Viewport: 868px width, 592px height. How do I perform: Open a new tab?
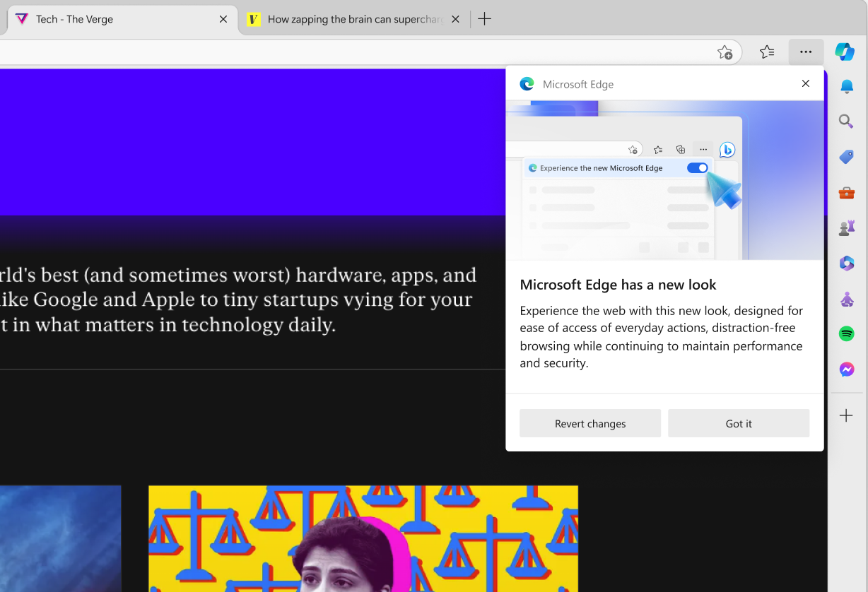[484, 19]
